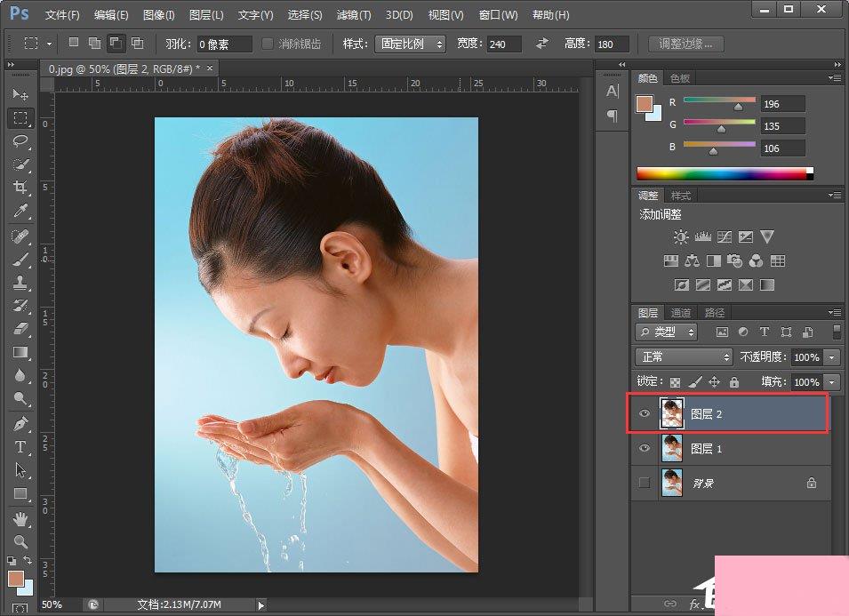Show the hidden 背景 layer
Viewport: 849px width, 616px height.
coord(645,483)
